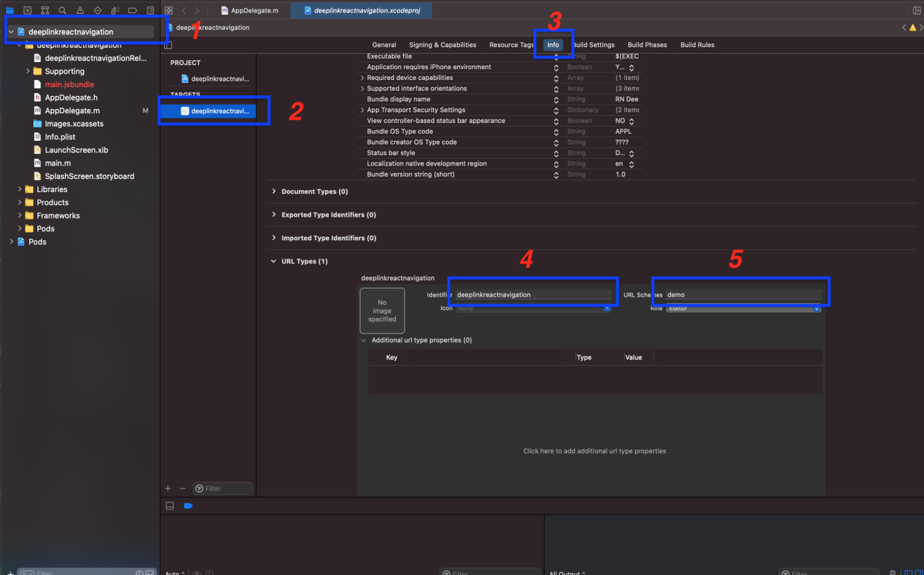Go back in editor history

tap(184, 10)
